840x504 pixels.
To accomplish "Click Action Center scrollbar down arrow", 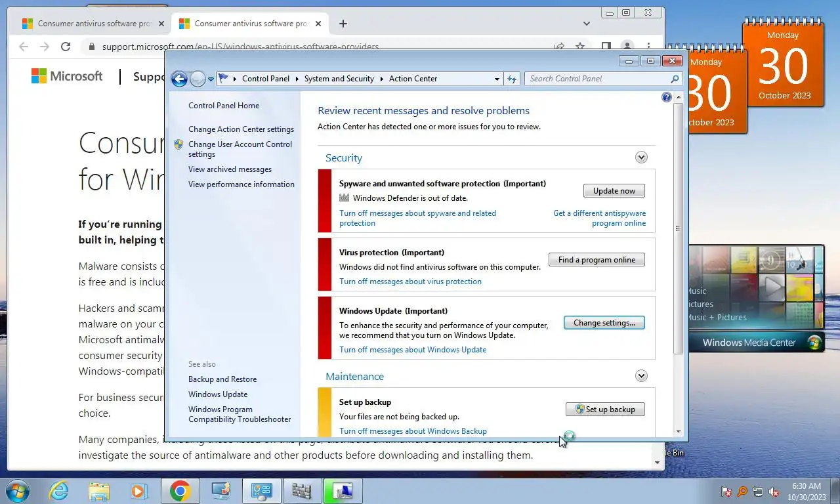I will (678, 432).
